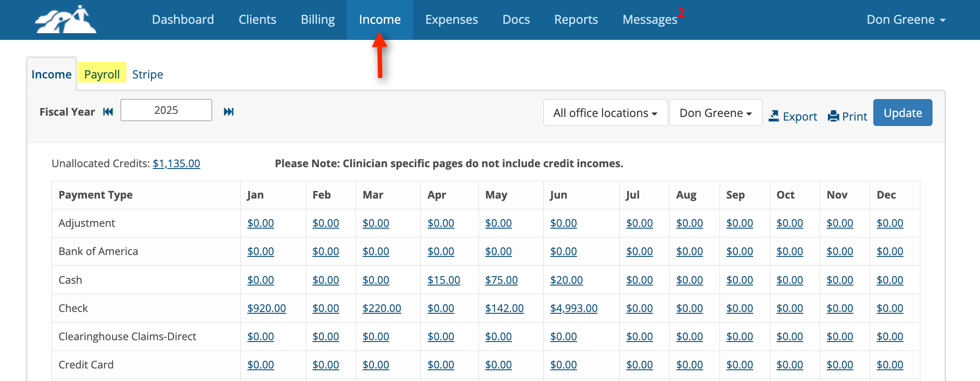Go to previous fiscal year arrow
This screenshot has width=980, height=381.
[x=108, y=112]
